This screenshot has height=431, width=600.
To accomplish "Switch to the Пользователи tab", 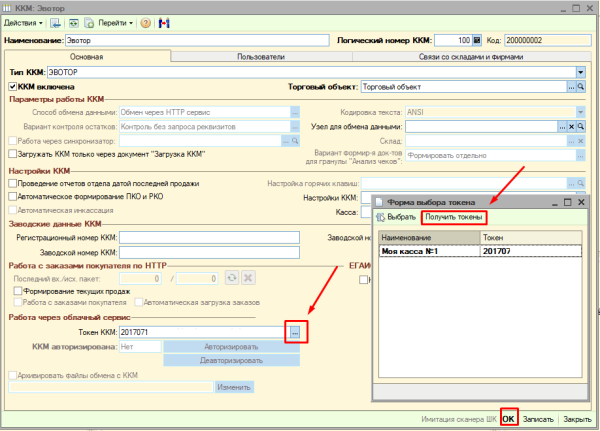I will [259, 57].
